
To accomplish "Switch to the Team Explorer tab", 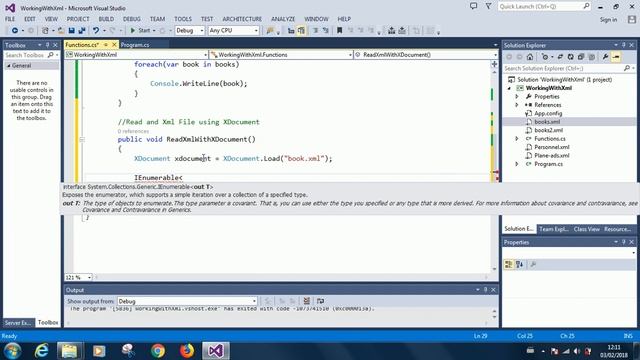I will pyautogui.click(x=554, y=229).
